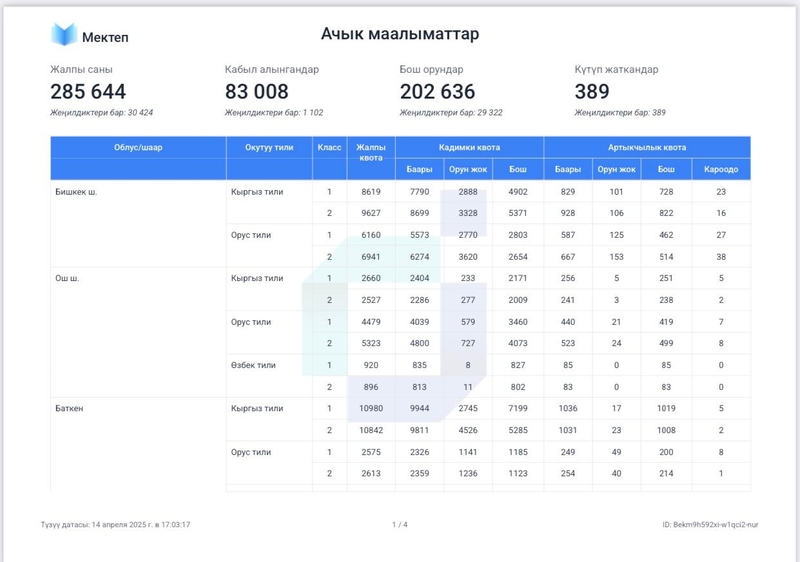
Task: Click the Мектеп book logo icon
Action: [64, 35]
